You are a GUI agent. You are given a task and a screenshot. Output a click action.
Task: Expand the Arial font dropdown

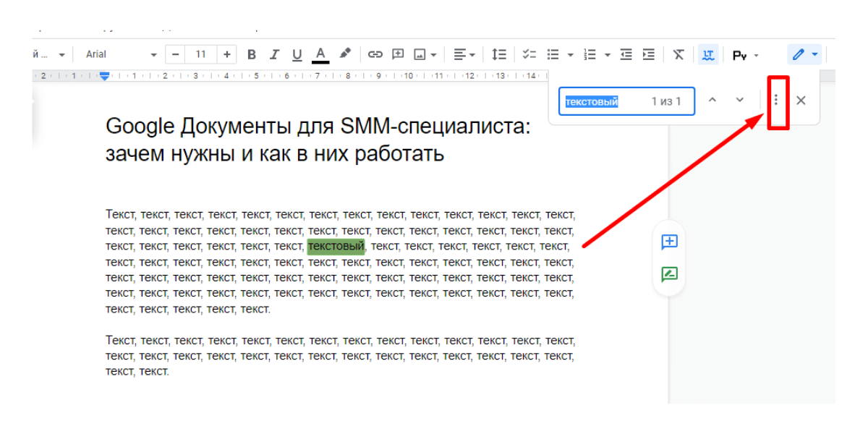point(121,55)
